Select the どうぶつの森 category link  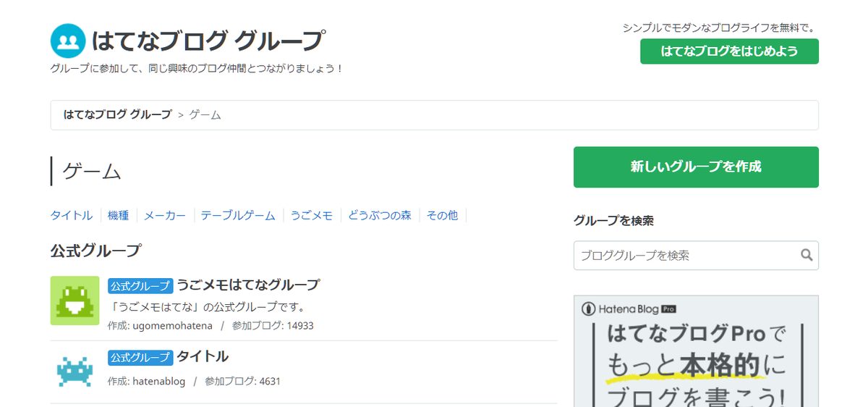tap(380, 215)
